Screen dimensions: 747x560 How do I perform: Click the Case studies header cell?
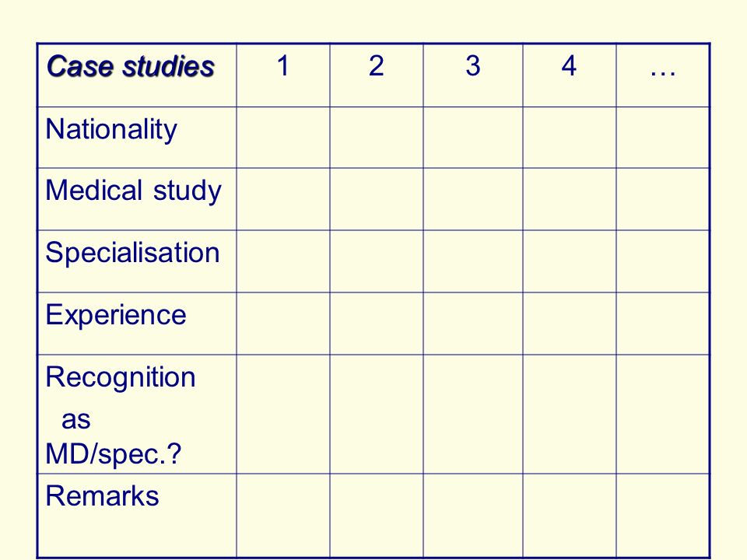pyautogui.click(x=137, y=75)
